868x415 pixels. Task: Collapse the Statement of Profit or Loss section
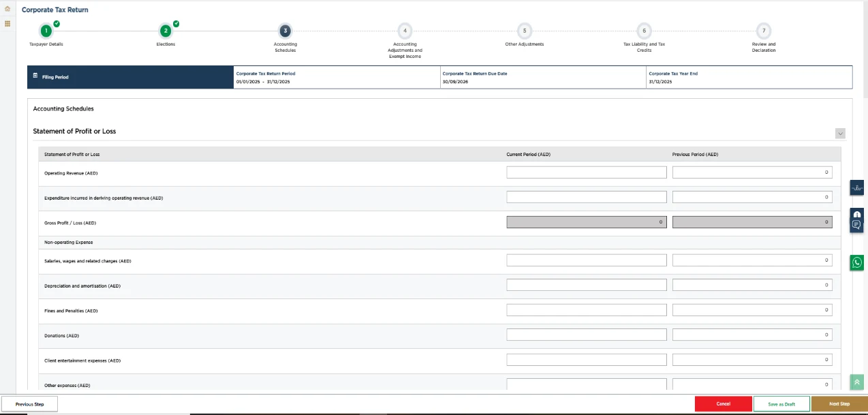click(x=840, y=133)
